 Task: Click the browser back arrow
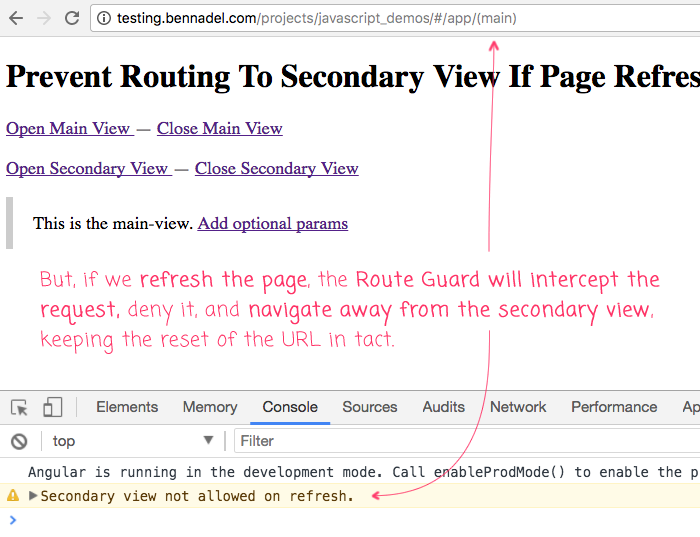(16, 18)
